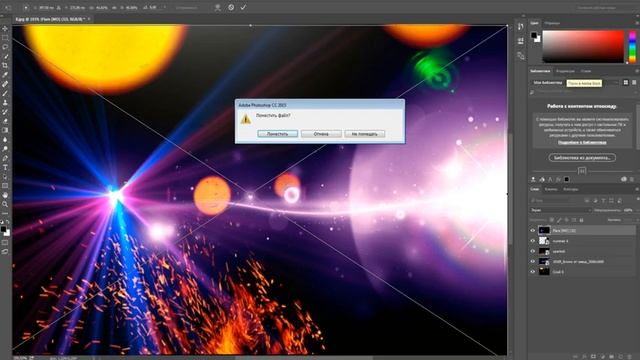
Task: Click 'Поместить' in the dialog
Action: point(278,133)
